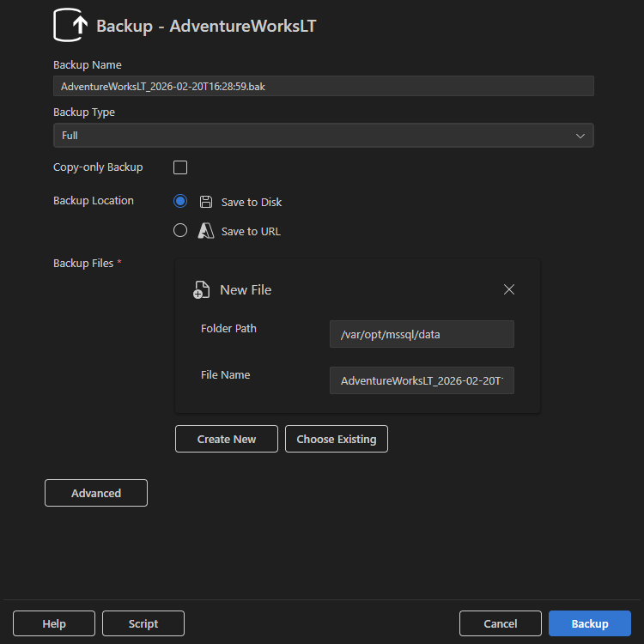644x644 pixels.
Task: Click the floppy disk Save to Disk icon
Action: pos(206,202)
